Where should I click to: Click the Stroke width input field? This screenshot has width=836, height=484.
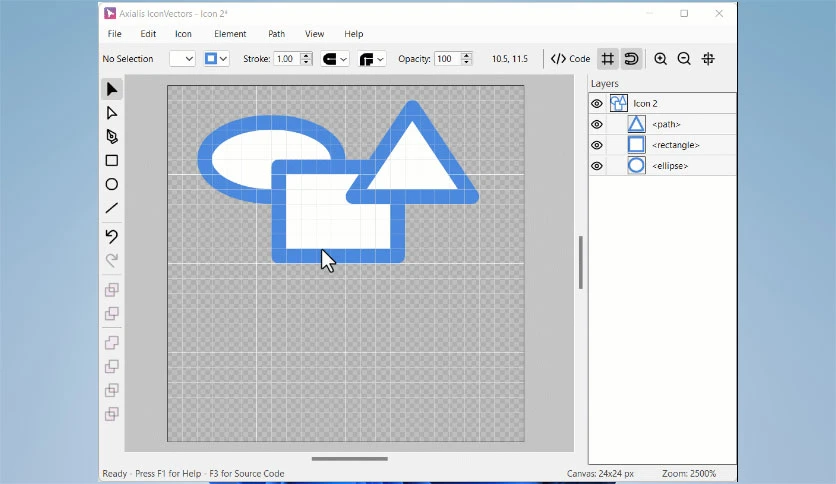coord(287,59)
